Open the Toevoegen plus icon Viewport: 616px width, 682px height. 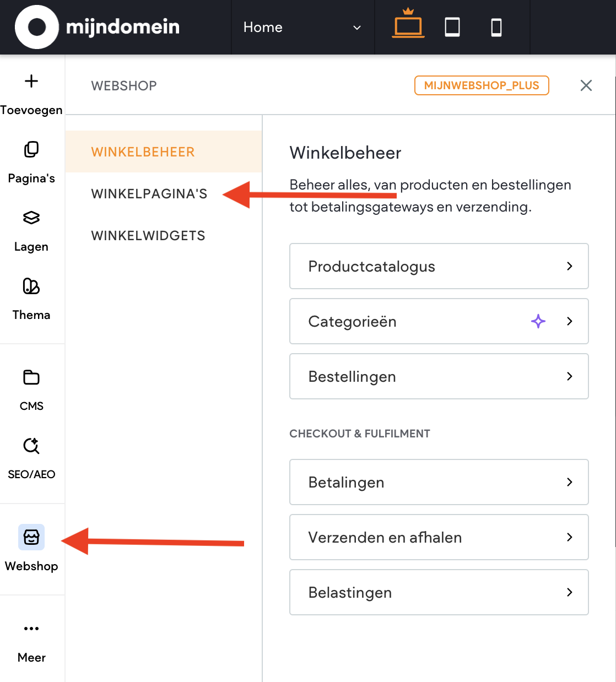31,82
